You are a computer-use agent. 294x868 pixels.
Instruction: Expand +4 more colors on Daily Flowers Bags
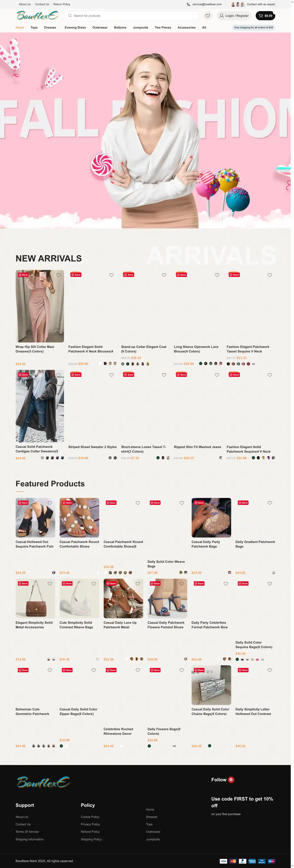(174, 746)
